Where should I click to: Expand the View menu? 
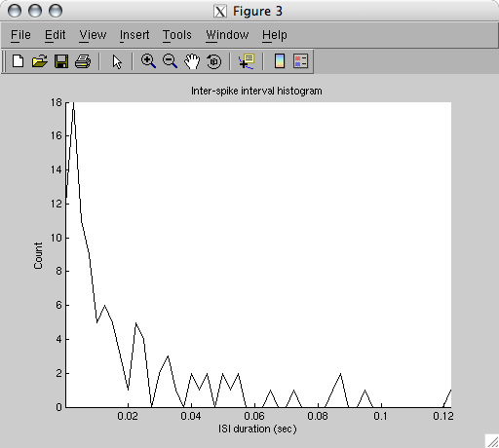coord(93,35)
